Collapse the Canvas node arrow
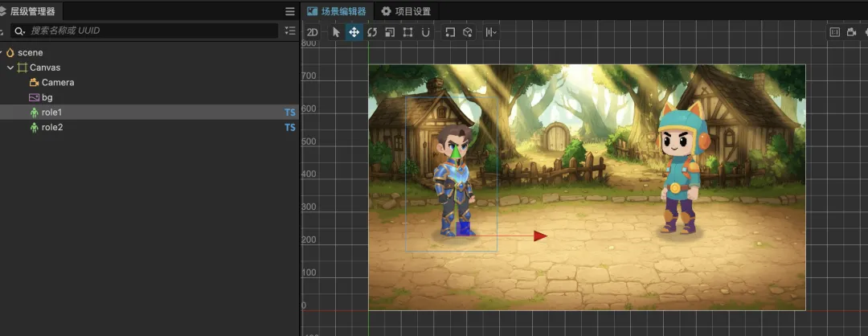The width and height of the screenshot is (868, 336). click(x=10, y=68)
